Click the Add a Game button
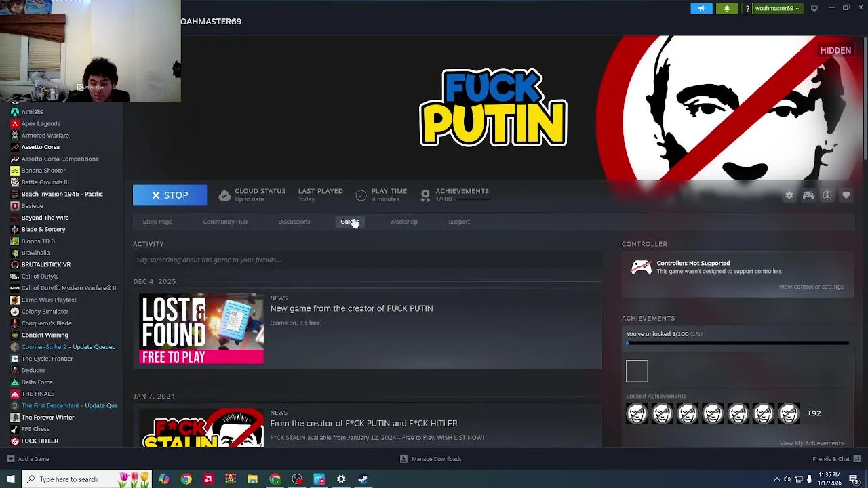 [28, 459]
